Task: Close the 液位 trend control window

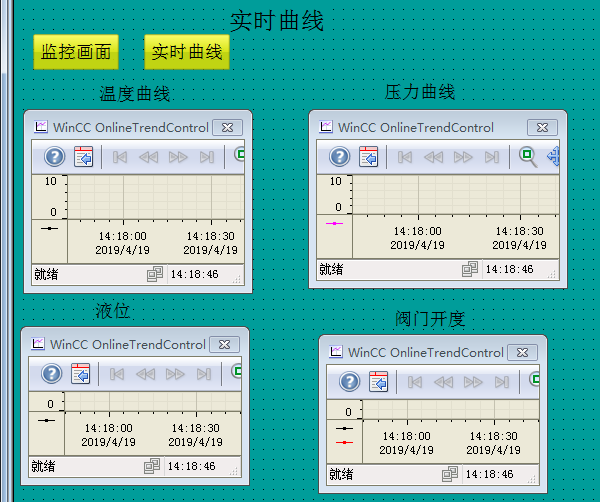Action: pos(224,344)
